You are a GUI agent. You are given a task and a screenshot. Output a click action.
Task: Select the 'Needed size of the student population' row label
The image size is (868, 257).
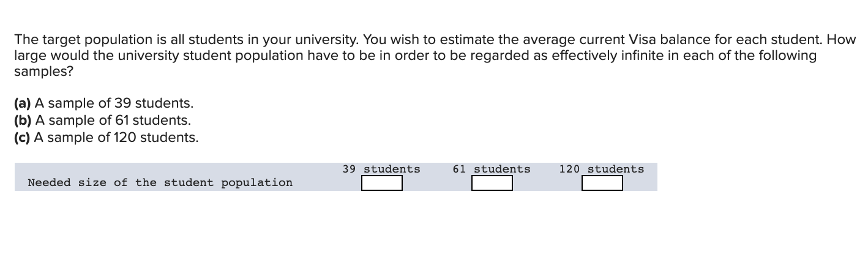[160, 182]
